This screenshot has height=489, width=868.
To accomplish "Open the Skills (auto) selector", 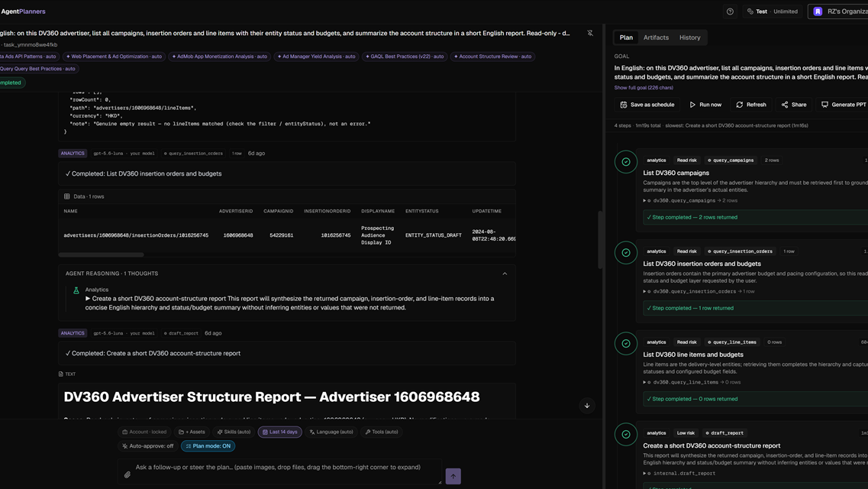I will coord(234,432).
